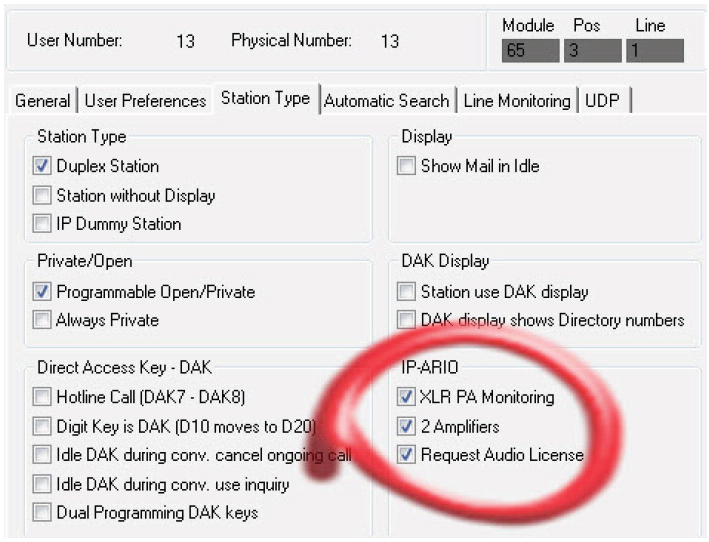The height and width of the screenshot is (542, 709).
Task: Open the General tab
Action: [43, 100]
